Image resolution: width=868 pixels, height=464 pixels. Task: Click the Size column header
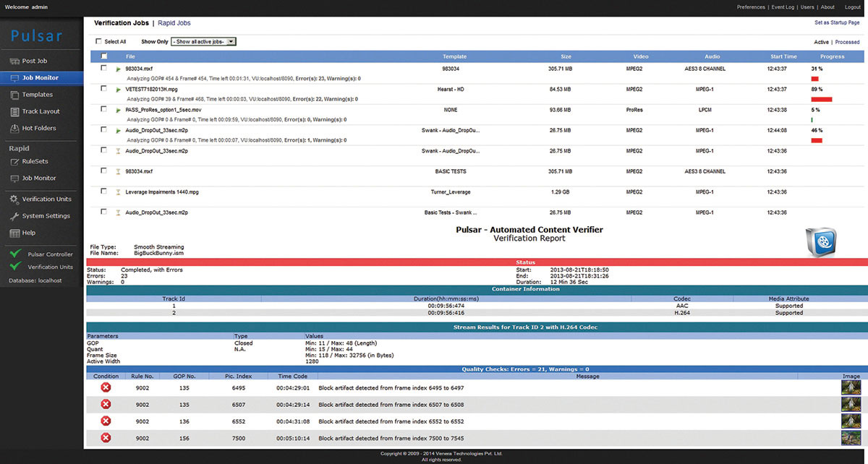tap(566, 56)
